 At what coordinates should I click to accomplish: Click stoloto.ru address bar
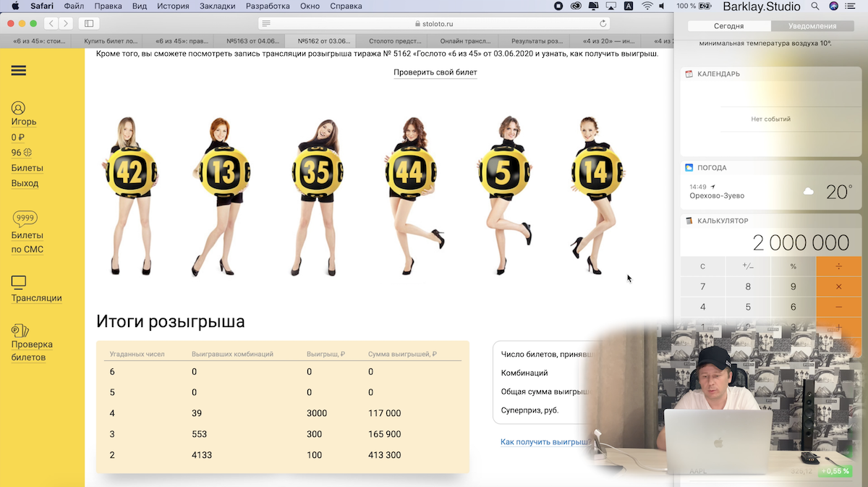point(434,23)
